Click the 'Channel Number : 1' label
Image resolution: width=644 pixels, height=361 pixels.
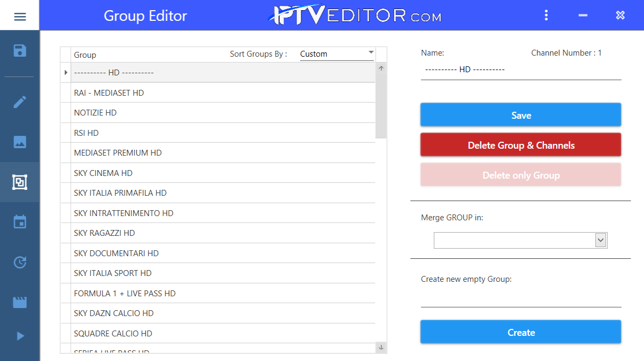pos(566,53)
